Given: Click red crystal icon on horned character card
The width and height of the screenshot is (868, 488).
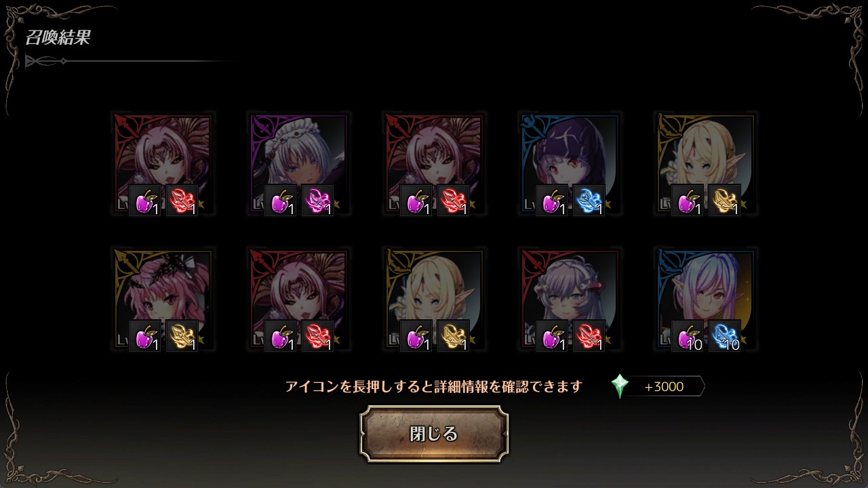Looking at the screenshot, I should 589,335.
